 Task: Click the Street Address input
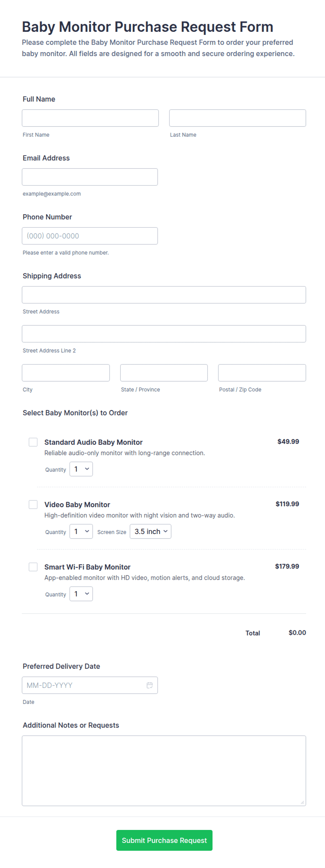click(164, 295)
